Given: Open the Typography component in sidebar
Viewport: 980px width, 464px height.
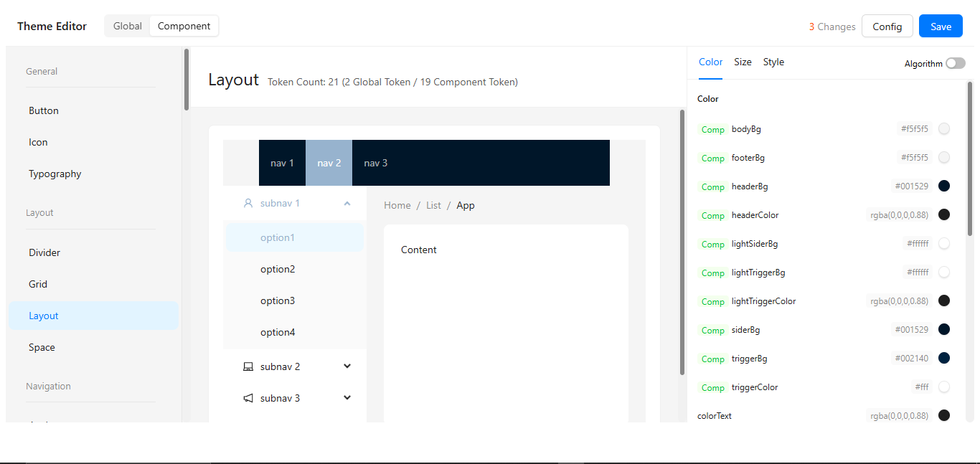Looking at the screenshot, I should (x=93, y=174).
